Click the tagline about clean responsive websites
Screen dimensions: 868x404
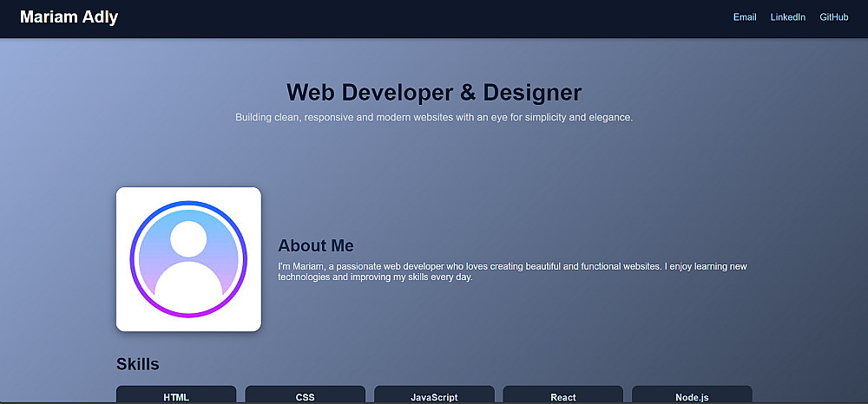(x=434, y=118)
